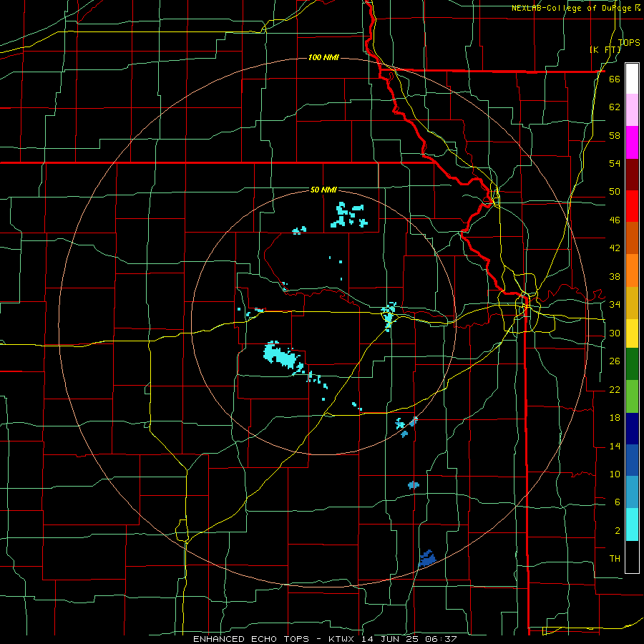Image resolution: width=644 pixels, height=644 pixels.
Task: Click the "14" legend value
Action: (x=615, y=446)
